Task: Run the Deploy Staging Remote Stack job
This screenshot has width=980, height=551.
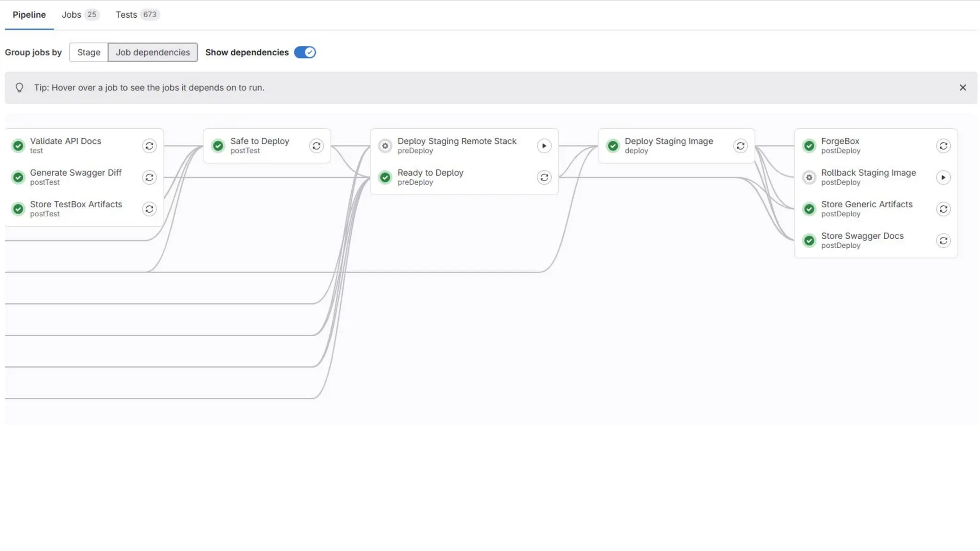Action: click(544, 146)
